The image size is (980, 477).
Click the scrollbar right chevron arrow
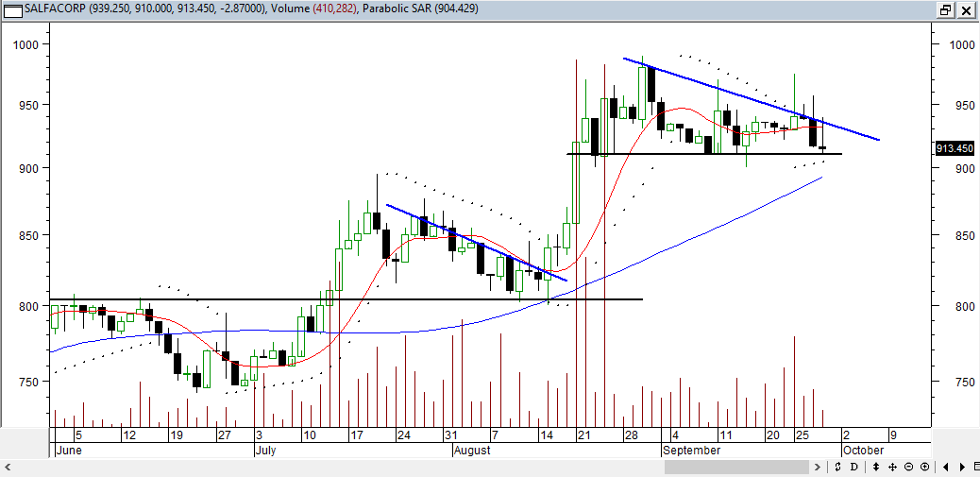817,467
